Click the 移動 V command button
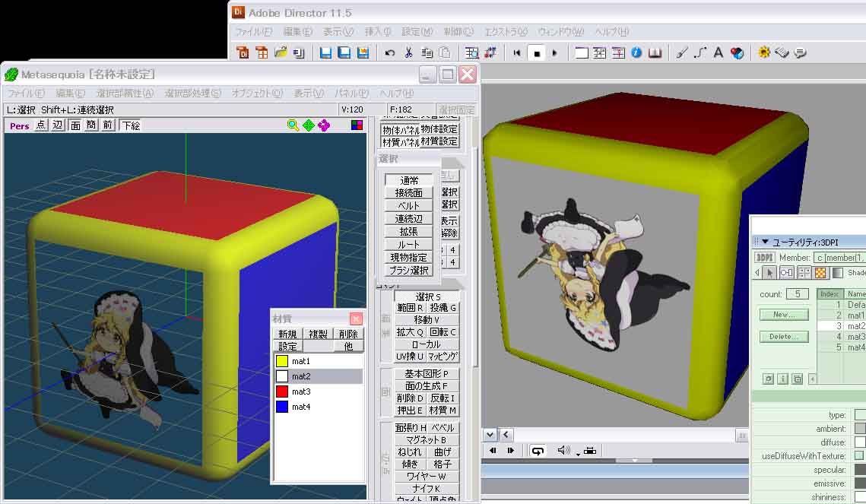866x504 pixels. point(427,319)
